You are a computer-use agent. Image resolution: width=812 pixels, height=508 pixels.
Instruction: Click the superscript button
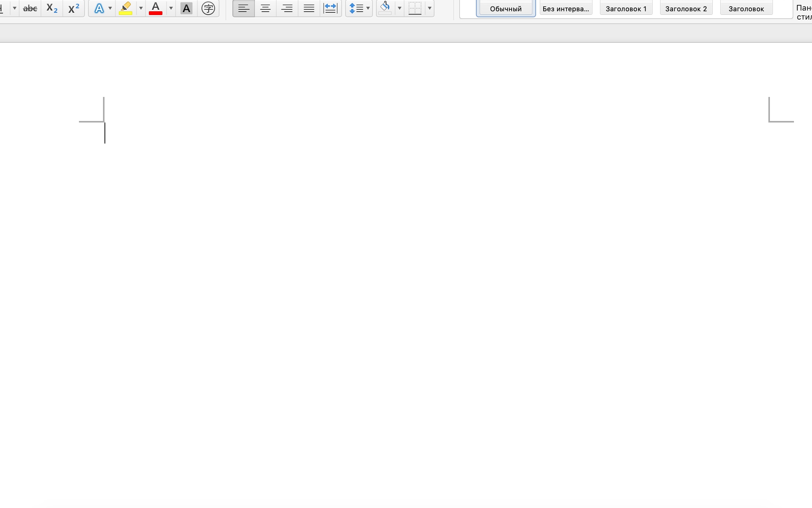point(74,8)
